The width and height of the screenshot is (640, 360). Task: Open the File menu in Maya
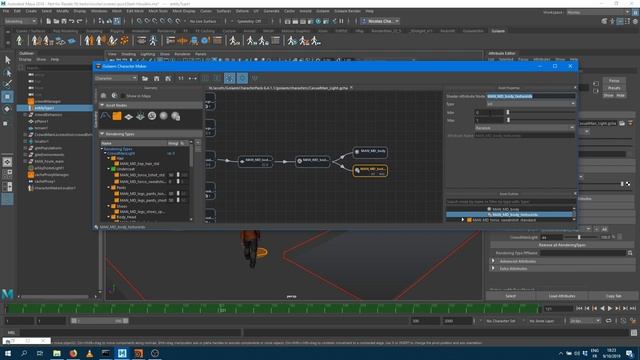6,11
